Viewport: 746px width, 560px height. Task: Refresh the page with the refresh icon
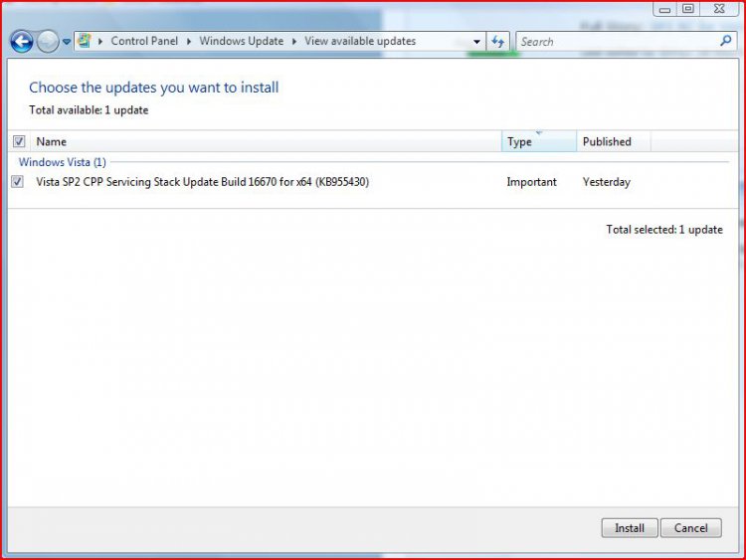[x=498, y=42]
